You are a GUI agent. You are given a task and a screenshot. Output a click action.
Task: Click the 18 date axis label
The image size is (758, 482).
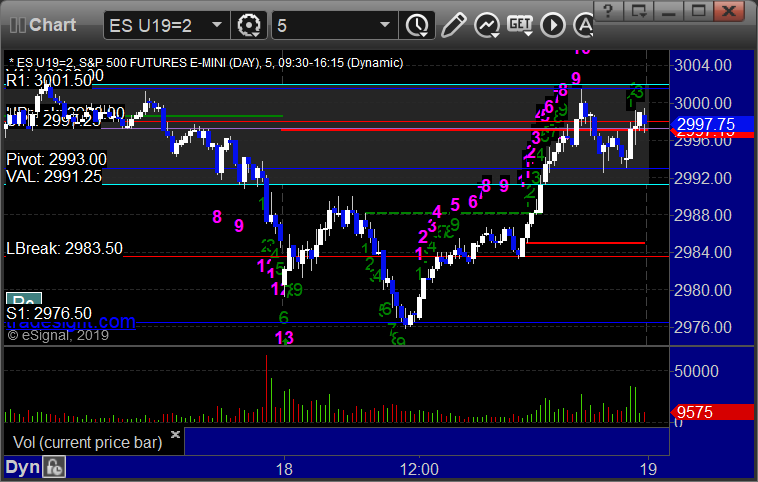coord(284,469)
